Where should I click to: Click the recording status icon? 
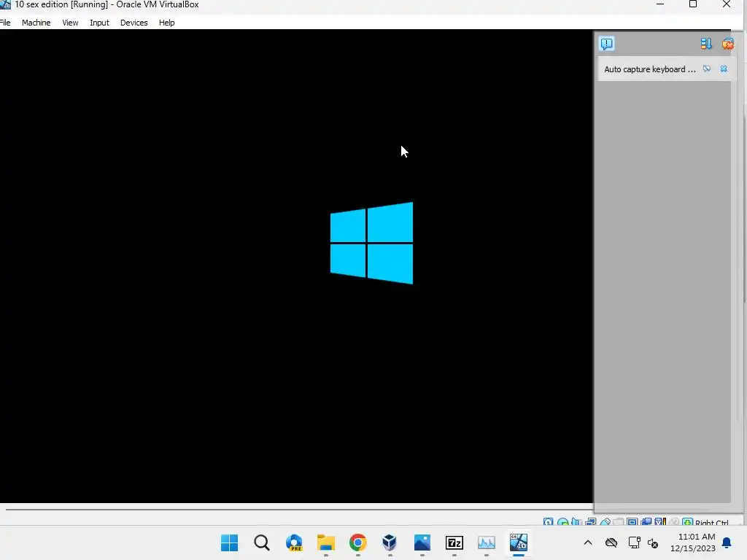646,522
